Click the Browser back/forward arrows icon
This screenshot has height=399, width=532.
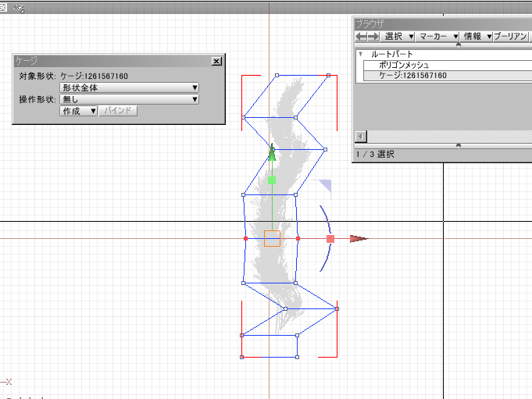[366, 37]
